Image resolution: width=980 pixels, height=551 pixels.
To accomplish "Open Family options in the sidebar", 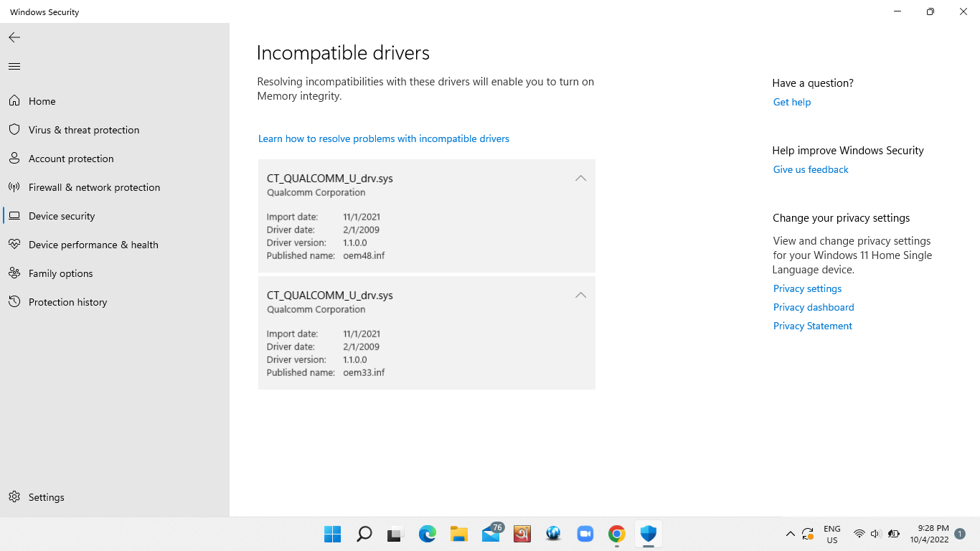I will pos(60,273).
